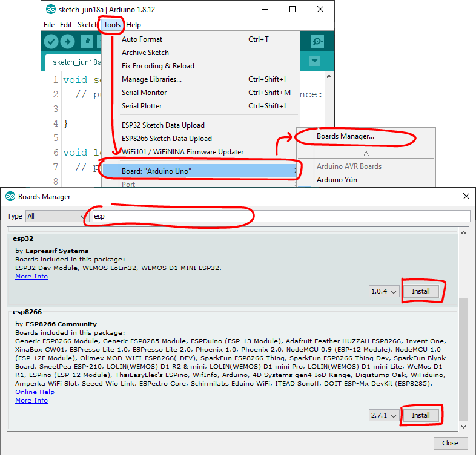The width and height of the screenshot is (476, 457).
Task: Open the Tools menu
Action: point(112,25)
